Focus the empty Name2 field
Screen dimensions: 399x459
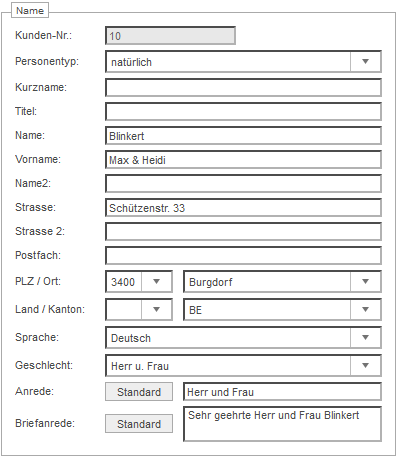pos(243,184)
